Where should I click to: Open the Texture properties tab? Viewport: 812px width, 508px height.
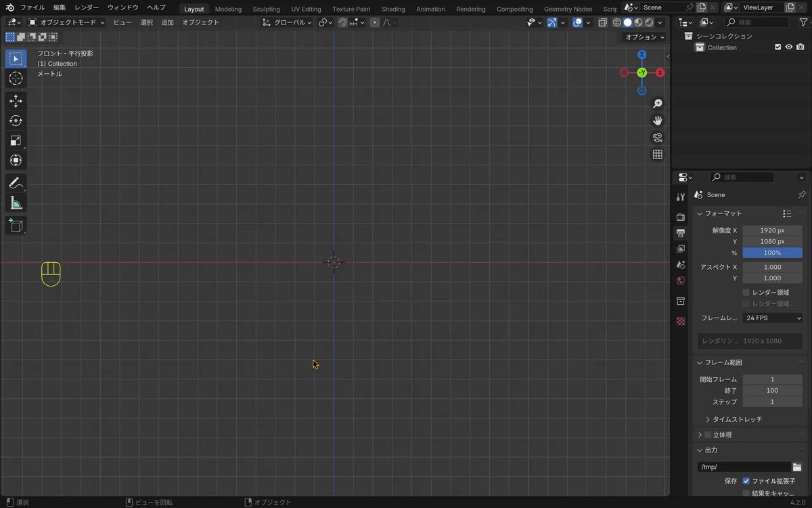(681, 321)
